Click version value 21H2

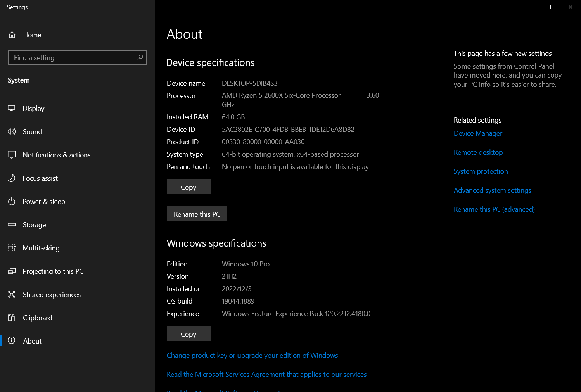point(229,276)
